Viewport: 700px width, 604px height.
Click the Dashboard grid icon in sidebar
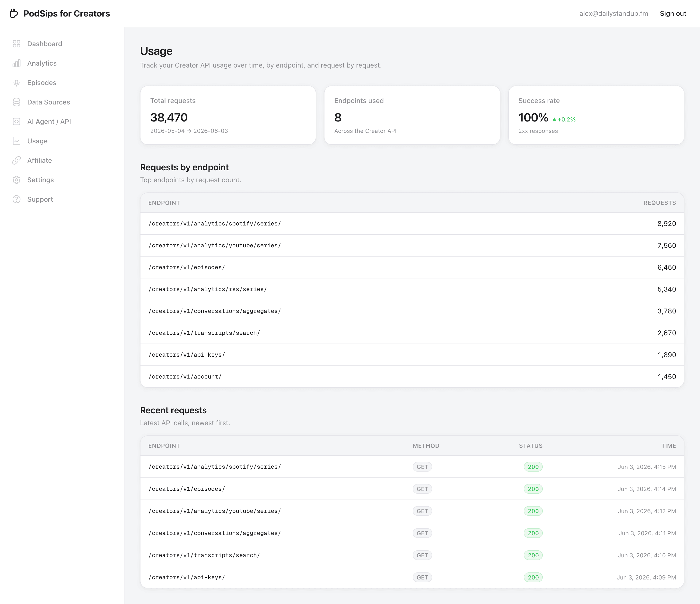point(17,44)
